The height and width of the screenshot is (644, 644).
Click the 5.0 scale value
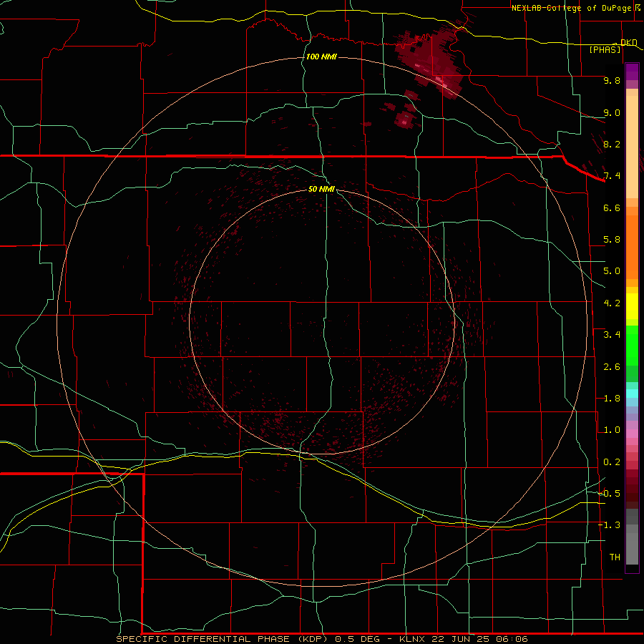pos(612,271)
